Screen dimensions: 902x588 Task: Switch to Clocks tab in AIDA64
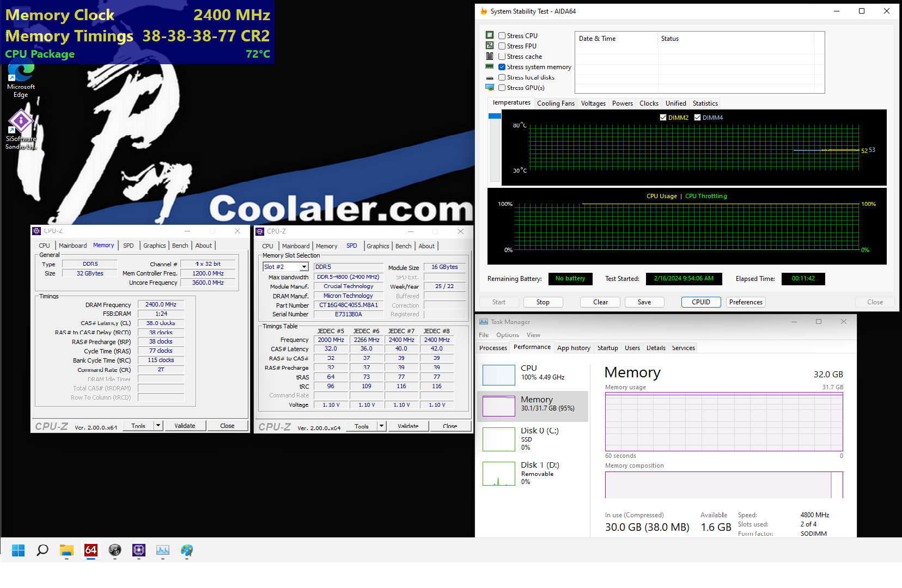click(649, 103)
